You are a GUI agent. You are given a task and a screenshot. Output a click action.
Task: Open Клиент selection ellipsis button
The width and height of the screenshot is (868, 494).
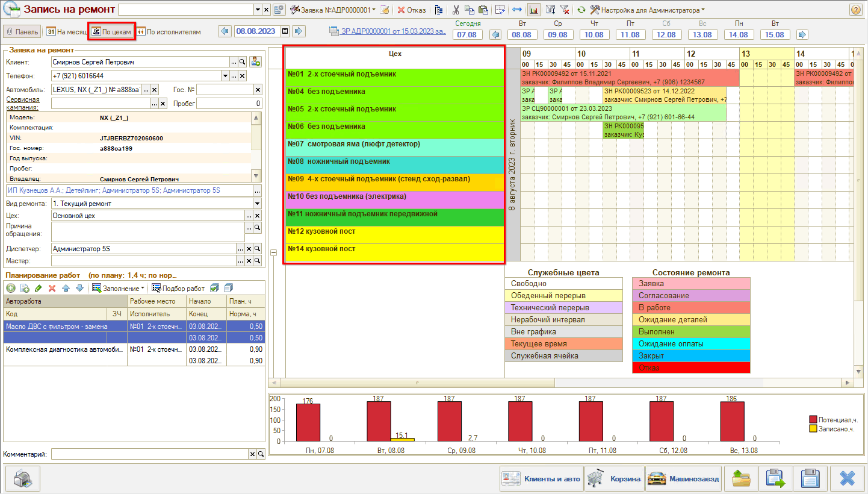(233, 61)
